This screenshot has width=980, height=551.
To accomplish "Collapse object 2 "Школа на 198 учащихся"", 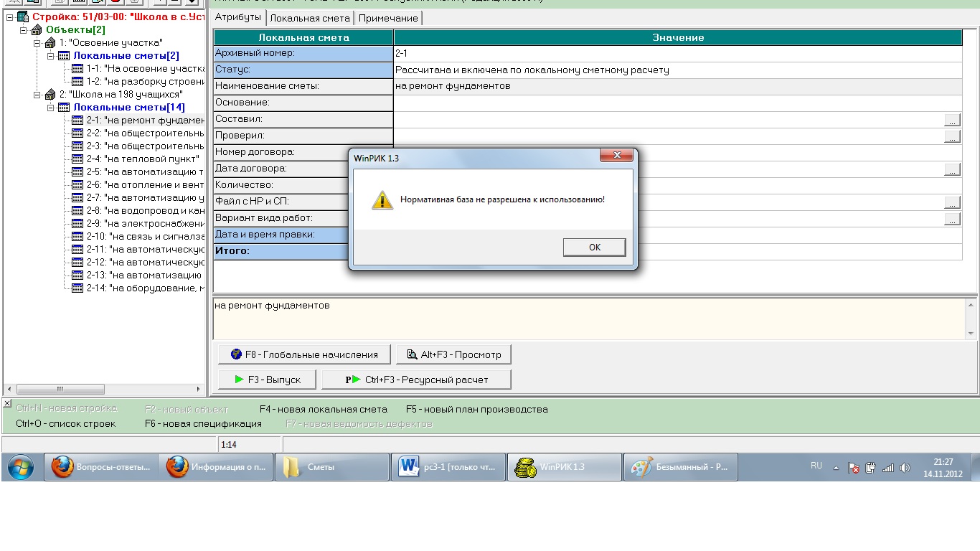I will pos(37,94).
